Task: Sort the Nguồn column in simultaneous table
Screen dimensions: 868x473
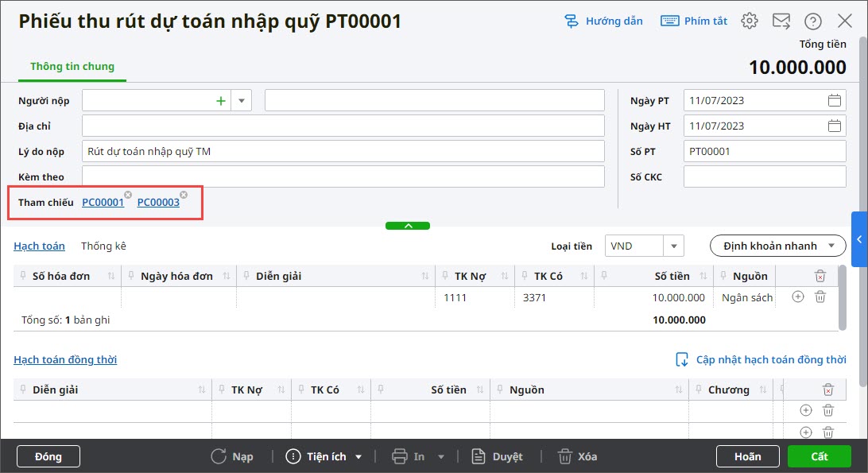Action: (679, 390)
